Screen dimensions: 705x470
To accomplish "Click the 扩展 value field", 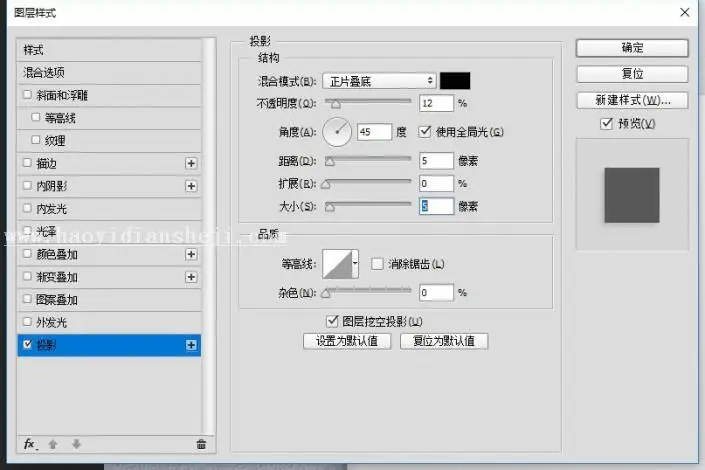I will (x=436, y=184).
